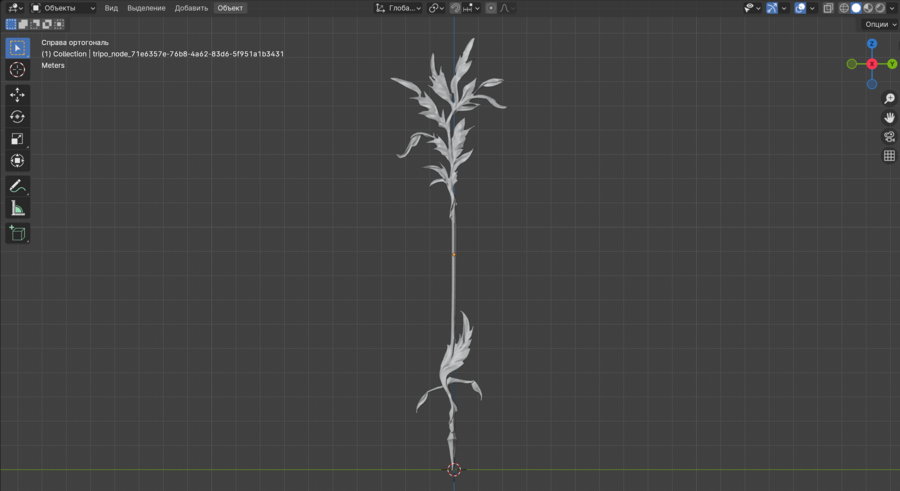Open proportional falloff curve dropdown

507,8
